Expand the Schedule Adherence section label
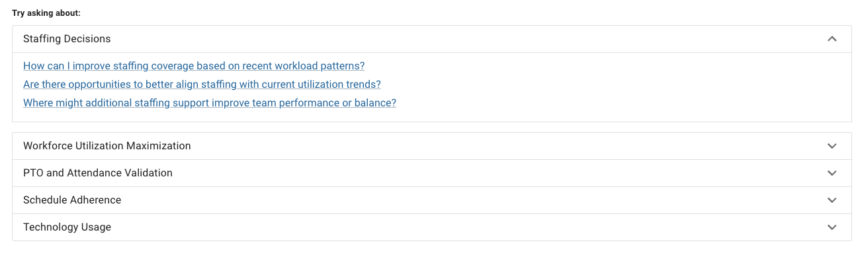Screen dimensions: 868x257 (72, 200)
